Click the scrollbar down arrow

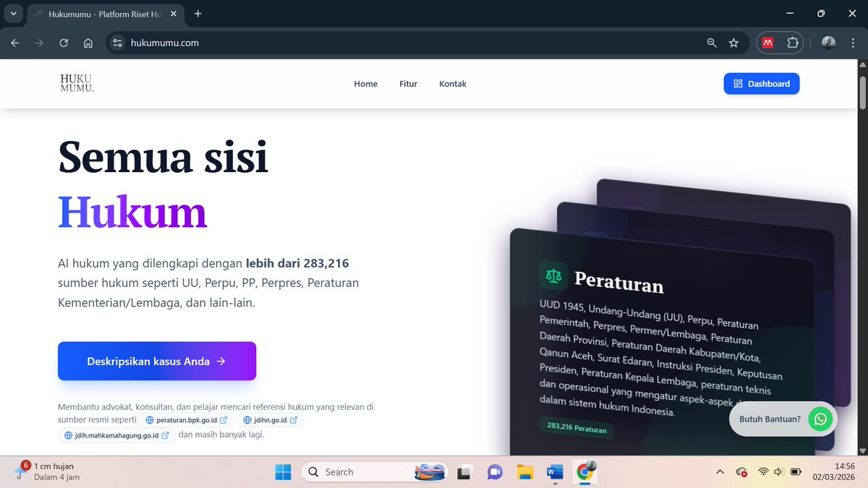pyautogui.click(x=861, y=450)
